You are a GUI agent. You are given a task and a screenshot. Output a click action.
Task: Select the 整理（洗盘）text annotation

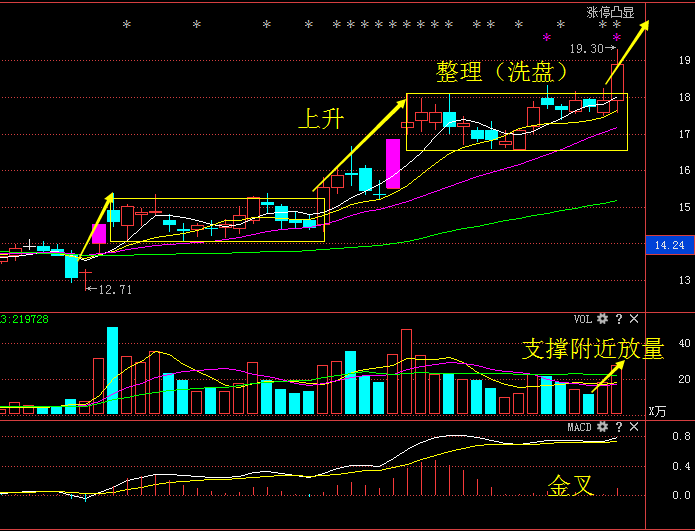coord(503,73)
